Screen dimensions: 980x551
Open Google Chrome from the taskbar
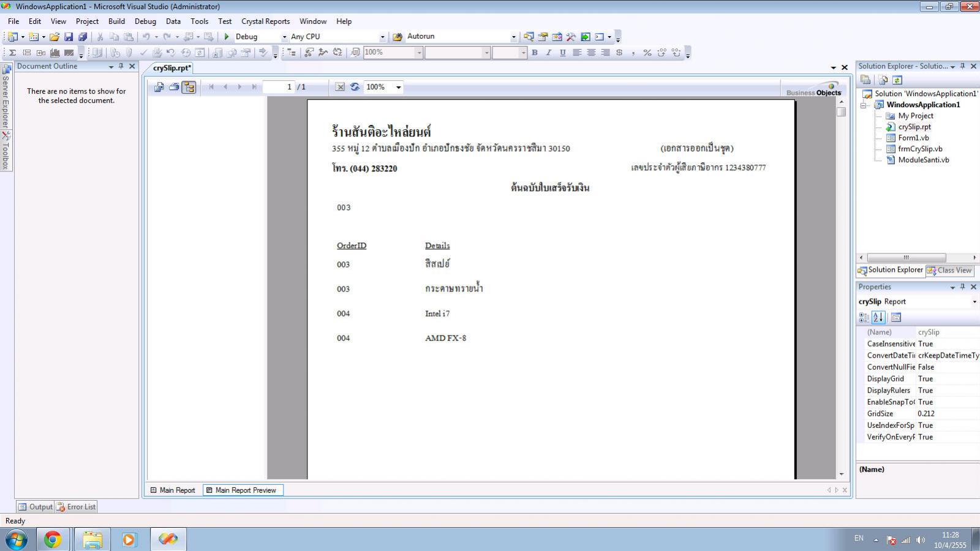click(53, 539)
